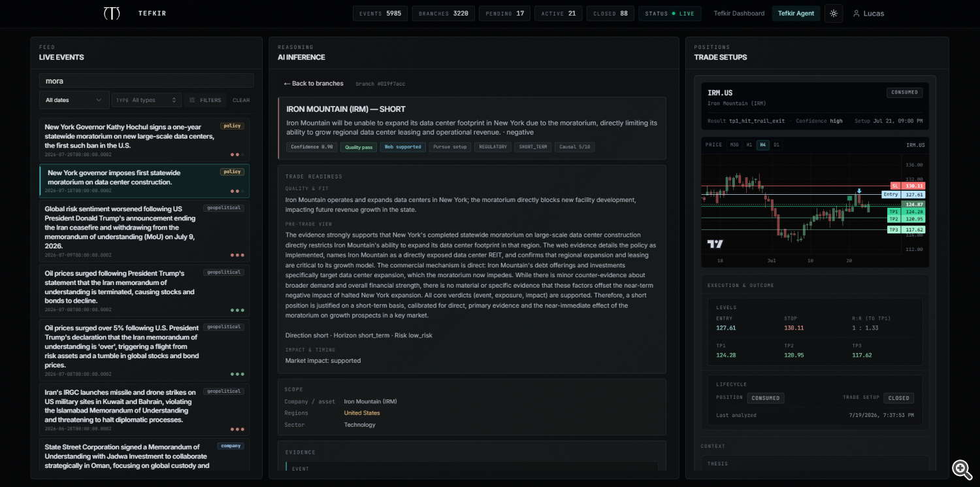Click the Last analyzed 7/19/2026 timestamp

click(881, 415)
